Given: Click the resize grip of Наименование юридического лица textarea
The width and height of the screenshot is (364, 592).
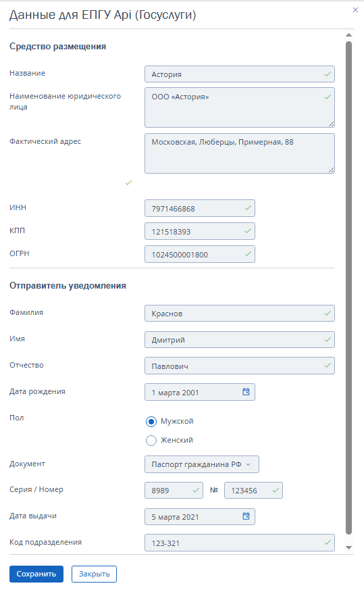Looking at the screenshot, I should [331, 124].
